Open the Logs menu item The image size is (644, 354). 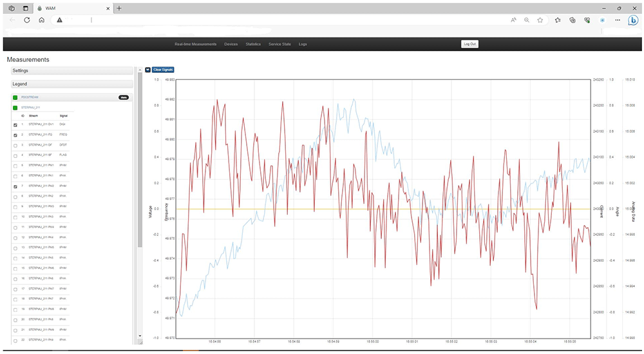click(x=303, y=44)
